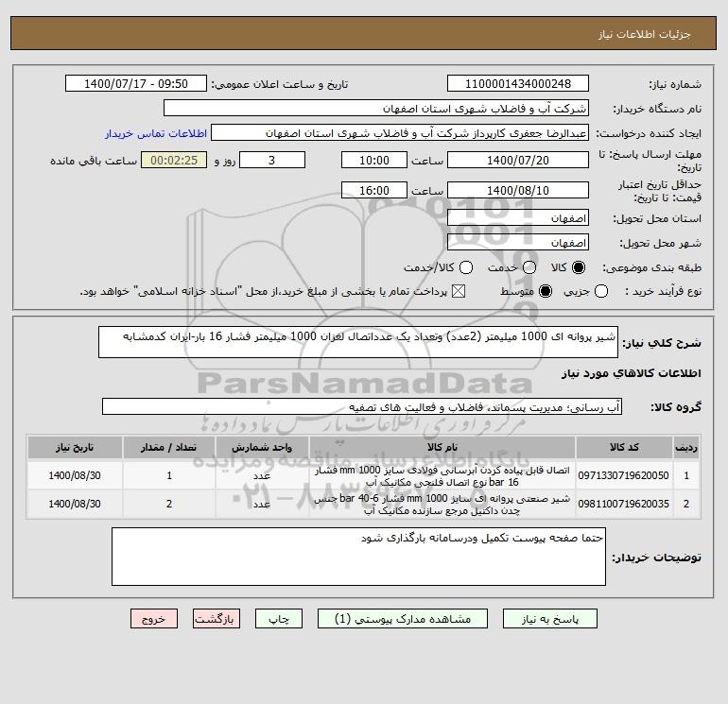Click the خروج exit button
The image size is (728, 704).
pyautogui.click(x=154, y=619)
